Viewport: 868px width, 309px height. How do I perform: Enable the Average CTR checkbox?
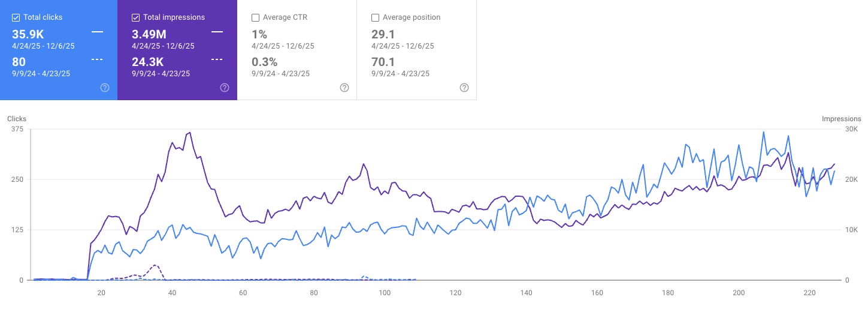point(256,17)
